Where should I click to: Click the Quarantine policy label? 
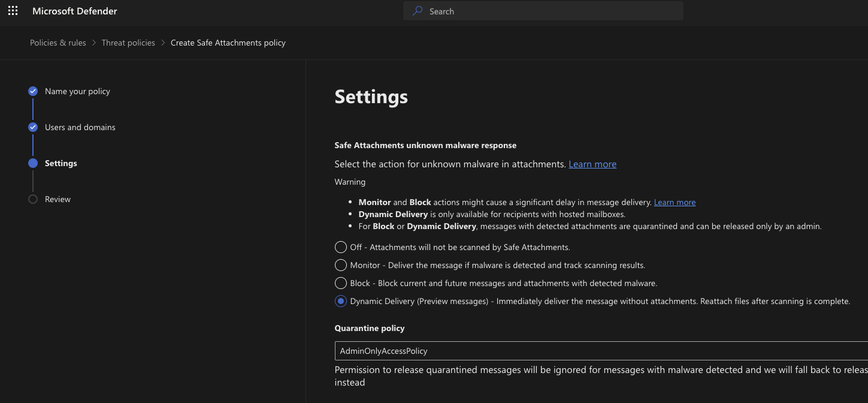click(370, 328)
